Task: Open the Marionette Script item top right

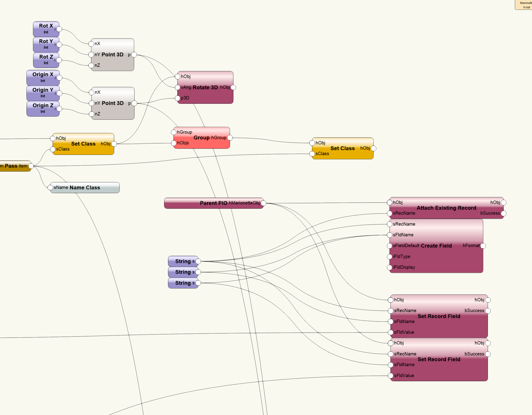Action: click(x=524, y=5)
